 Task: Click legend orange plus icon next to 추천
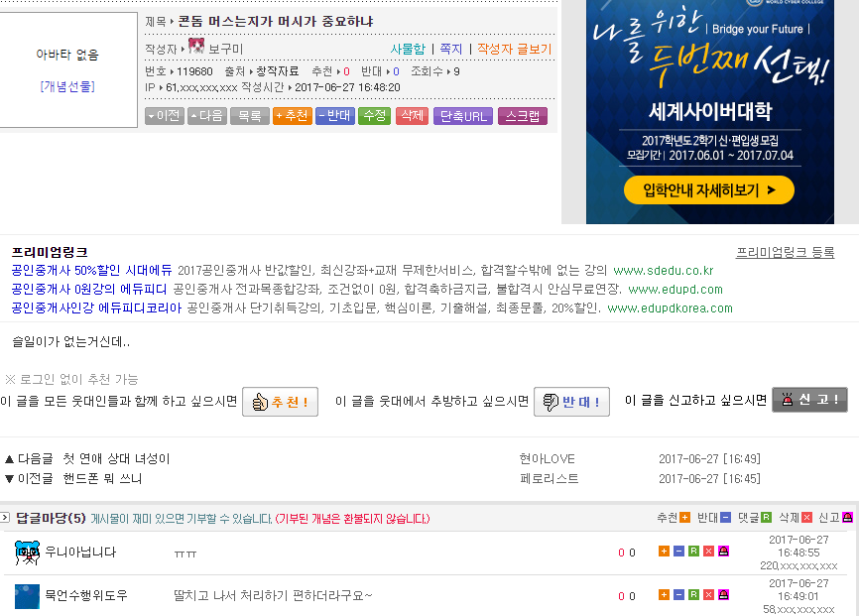tap(684, 518)
